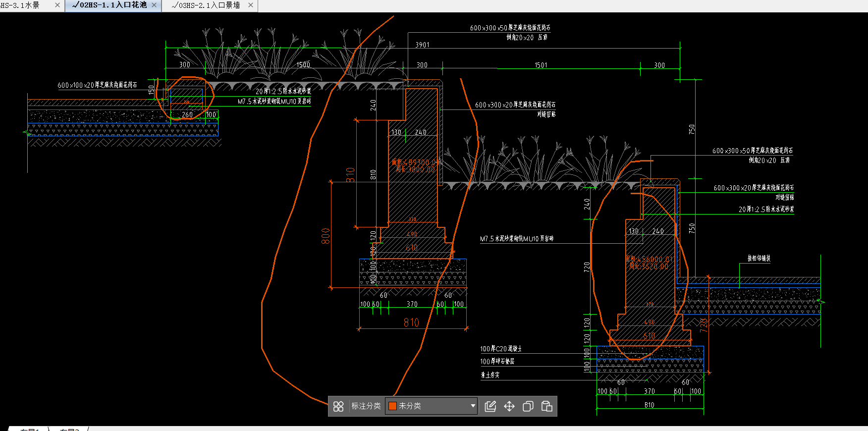Close the HS-3.1水景 drawing tab
The image size is (868, 431).
57,5
